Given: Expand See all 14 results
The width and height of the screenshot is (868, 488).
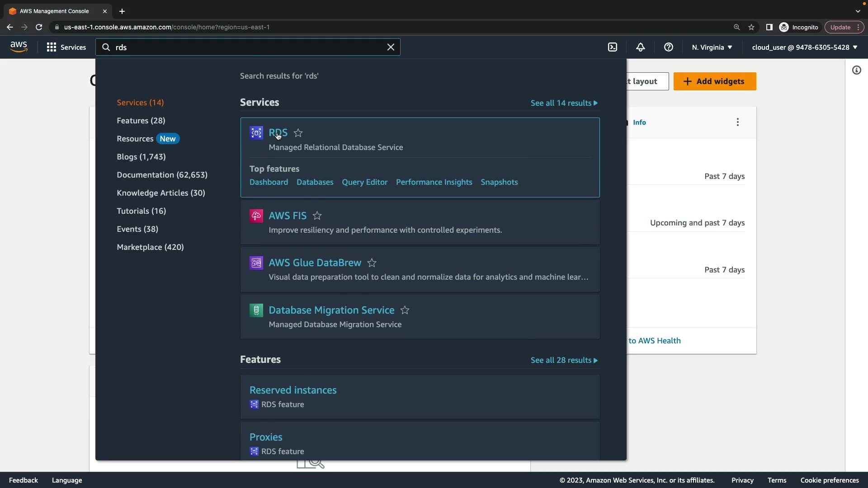Looking at the screenshot, I should coord(564,103).
